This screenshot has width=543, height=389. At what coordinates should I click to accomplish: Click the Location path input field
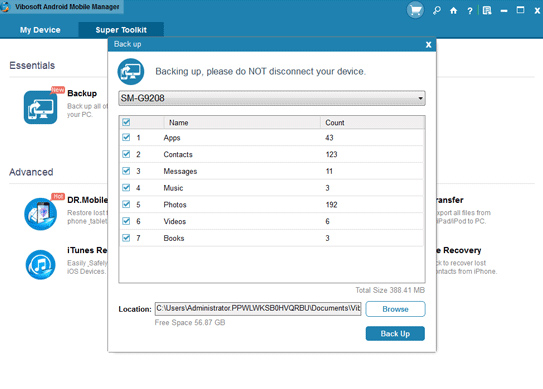pyautogui.click(x=258, y=309)
